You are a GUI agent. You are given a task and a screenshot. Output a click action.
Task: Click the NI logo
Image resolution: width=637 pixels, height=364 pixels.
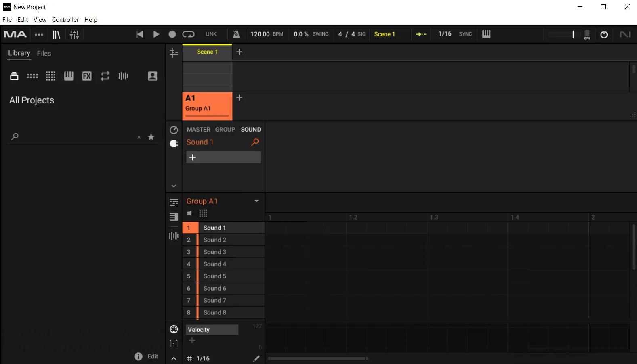(625, 34)
